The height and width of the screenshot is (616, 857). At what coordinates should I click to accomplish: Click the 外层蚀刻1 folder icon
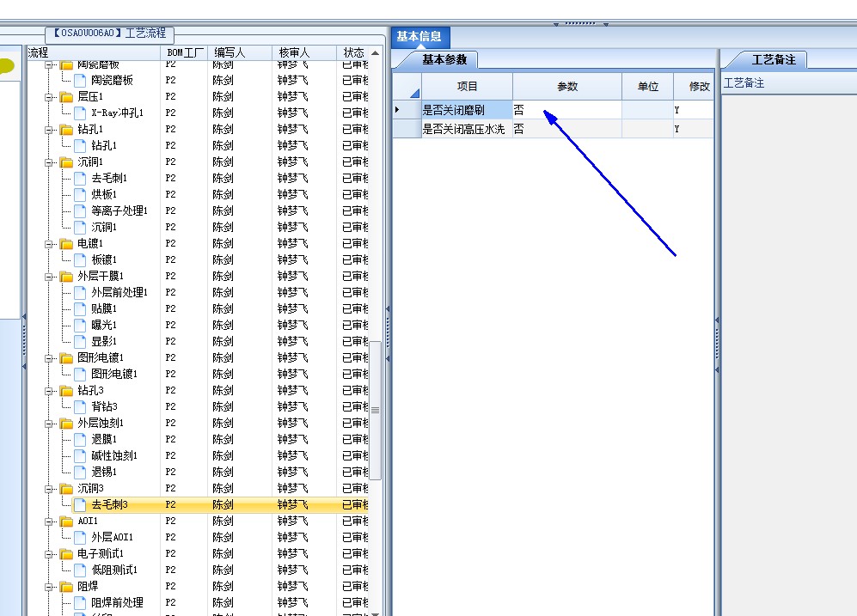66,424
